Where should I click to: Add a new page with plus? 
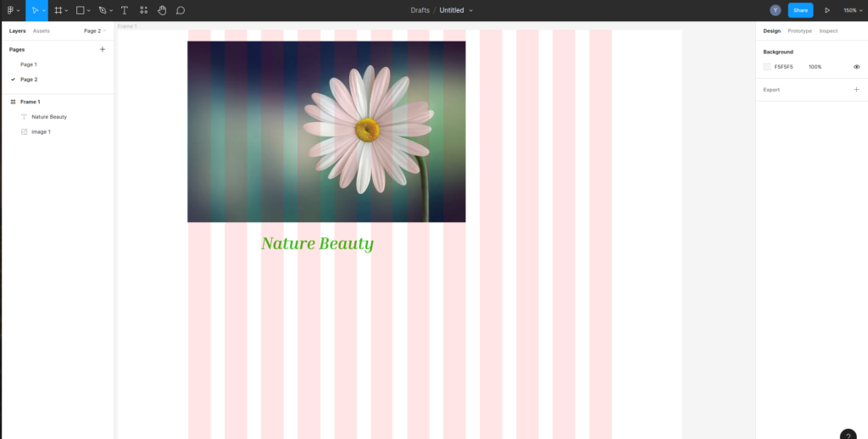103,49
